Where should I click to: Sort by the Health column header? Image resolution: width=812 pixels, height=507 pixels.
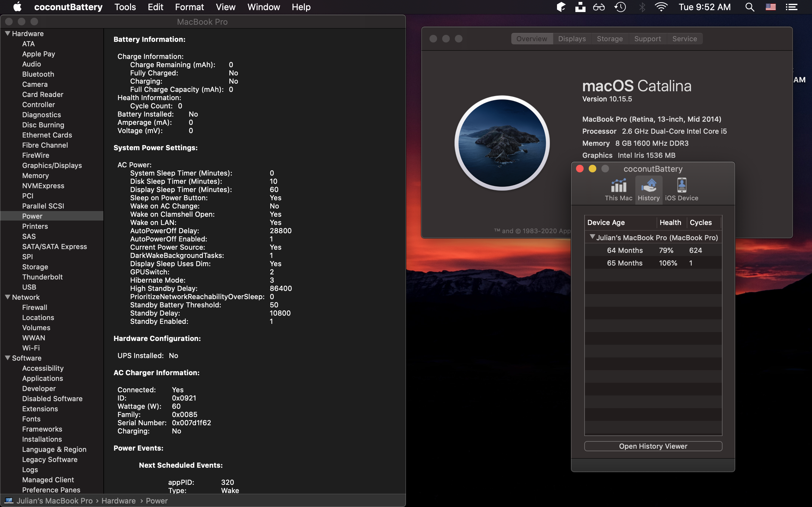click(670, 222)
